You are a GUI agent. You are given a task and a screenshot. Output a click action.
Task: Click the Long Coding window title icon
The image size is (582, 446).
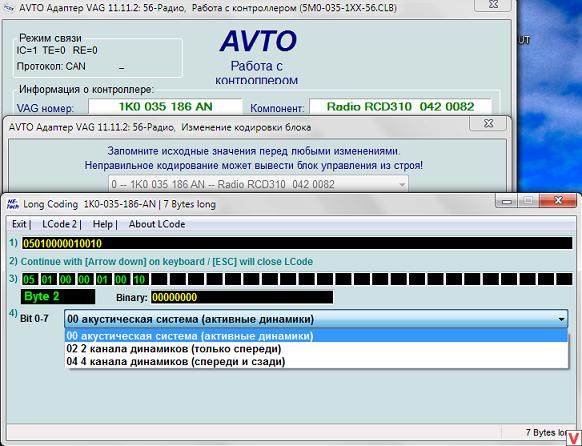pos(13,204)
